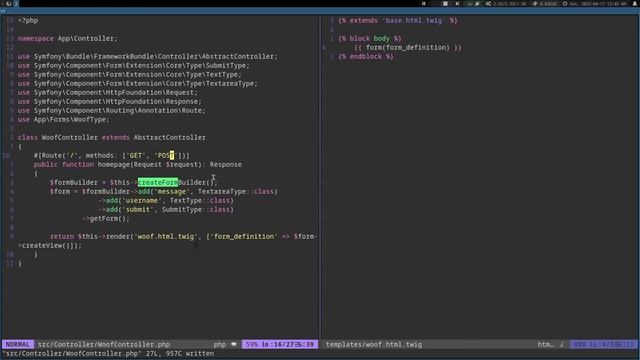The image size is (640, 360).
Task: Click the 'form(form_definition)' twig expression
Action: point(408,47)
